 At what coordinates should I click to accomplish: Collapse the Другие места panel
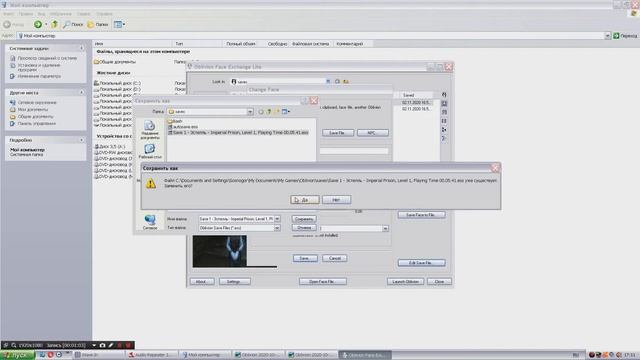click(x=81, y=93)
